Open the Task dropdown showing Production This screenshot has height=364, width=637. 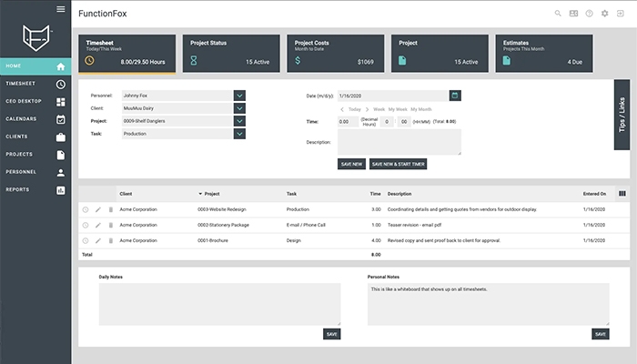point(239,133)
